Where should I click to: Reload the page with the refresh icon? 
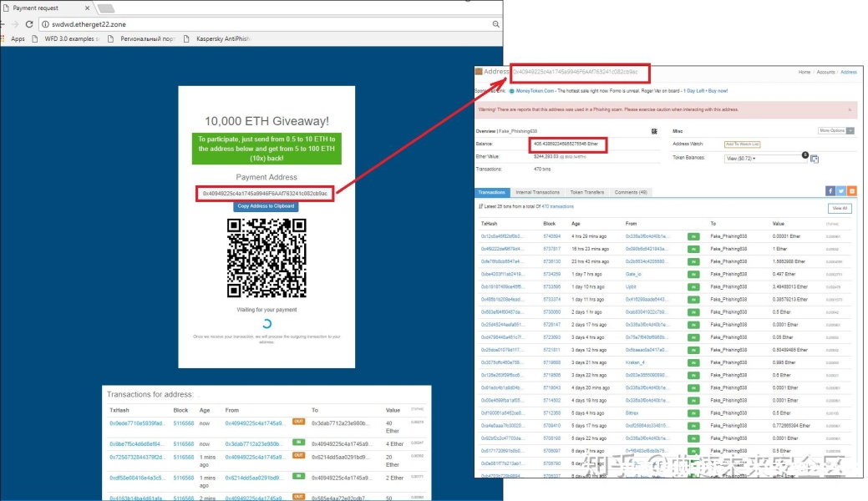pos(29,24)
